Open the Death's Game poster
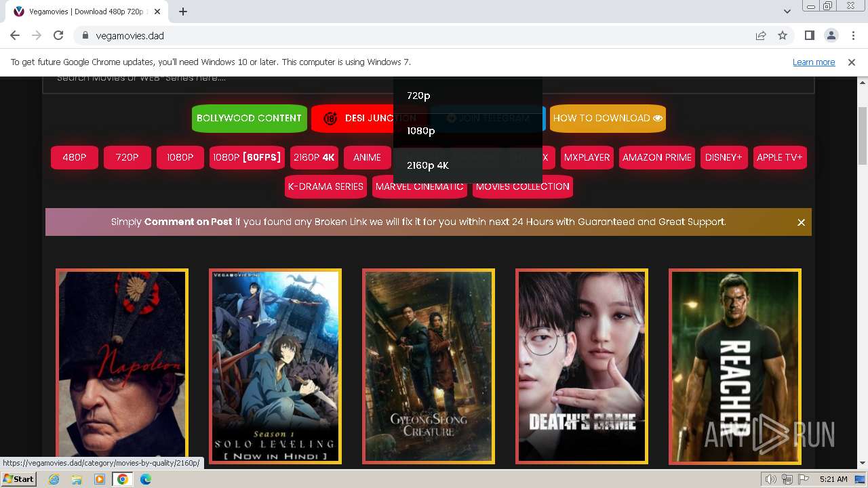 click(x=582, y=366)
